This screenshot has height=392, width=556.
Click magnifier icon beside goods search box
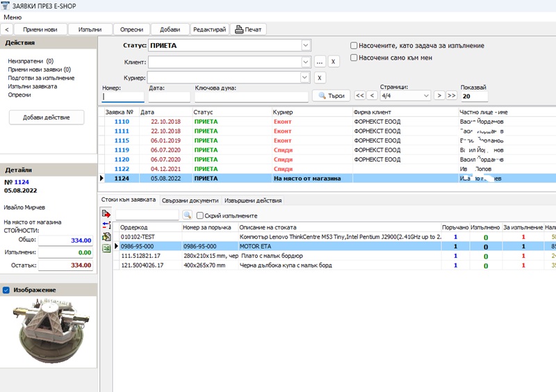tap(187, 215)
